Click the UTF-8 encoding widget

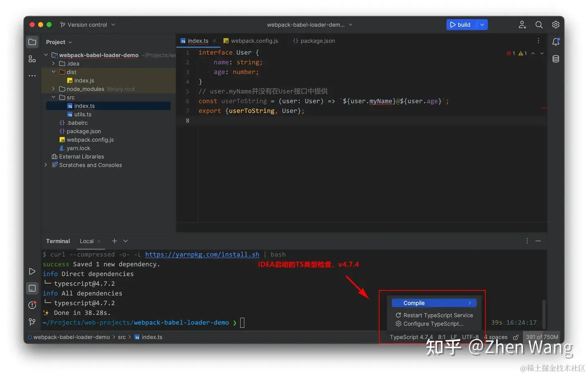pyautogui.click(x=470, y=337)
